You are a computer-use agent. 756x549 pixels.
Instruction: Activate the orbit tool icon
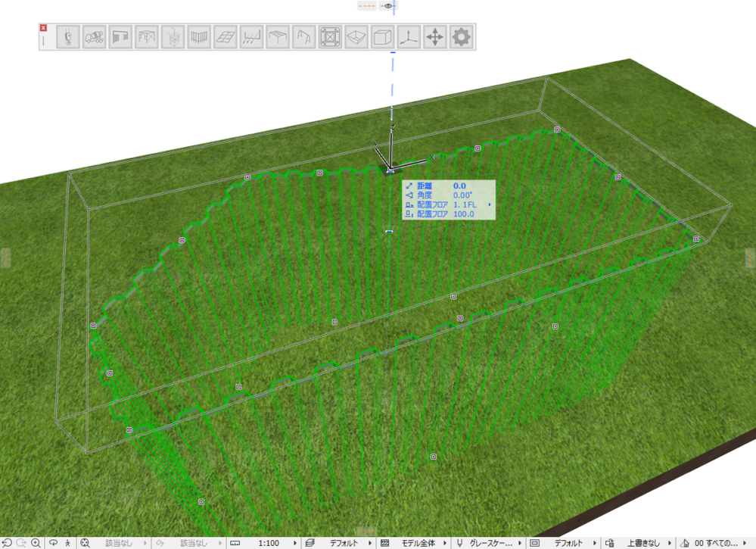(x=53, y=543)
